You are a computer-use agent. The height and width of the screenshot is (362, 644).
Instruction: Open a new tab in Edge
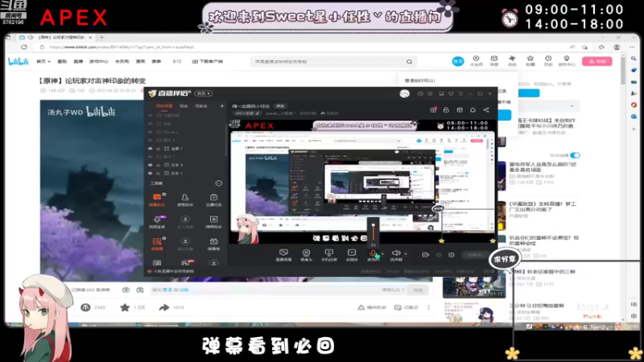coord(101,37)
